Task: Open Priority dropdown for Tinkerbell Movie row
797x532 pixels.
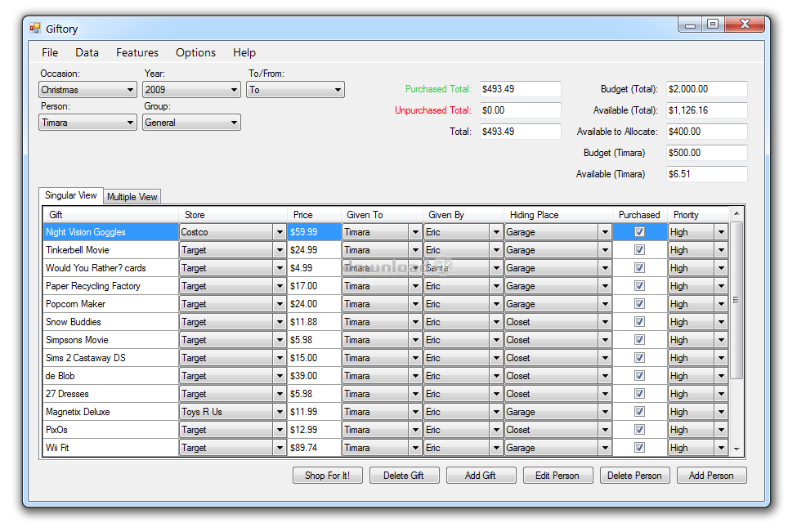Action: (x=721, y=250)
